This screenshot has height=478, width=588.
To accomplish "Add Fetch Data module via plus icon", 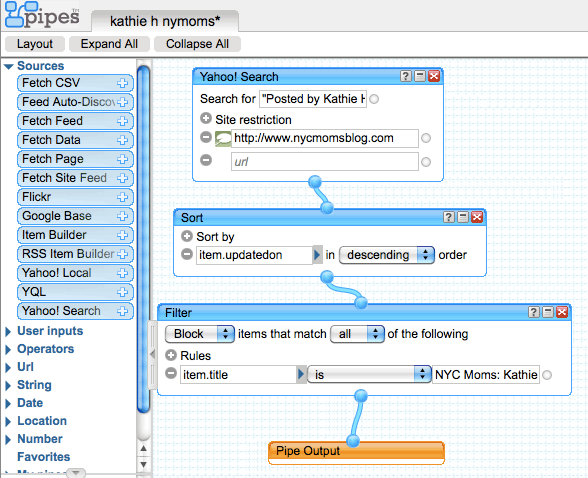I will 122,140.
